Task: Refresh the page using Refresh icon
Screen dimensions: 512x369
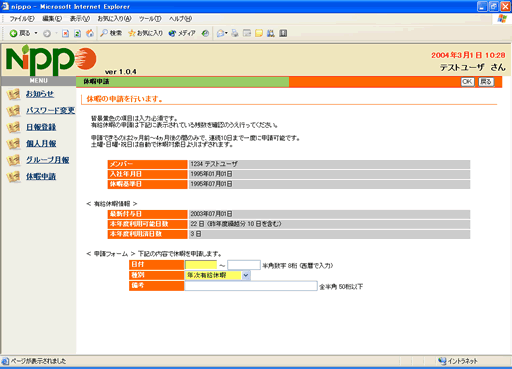Action: 78,33
